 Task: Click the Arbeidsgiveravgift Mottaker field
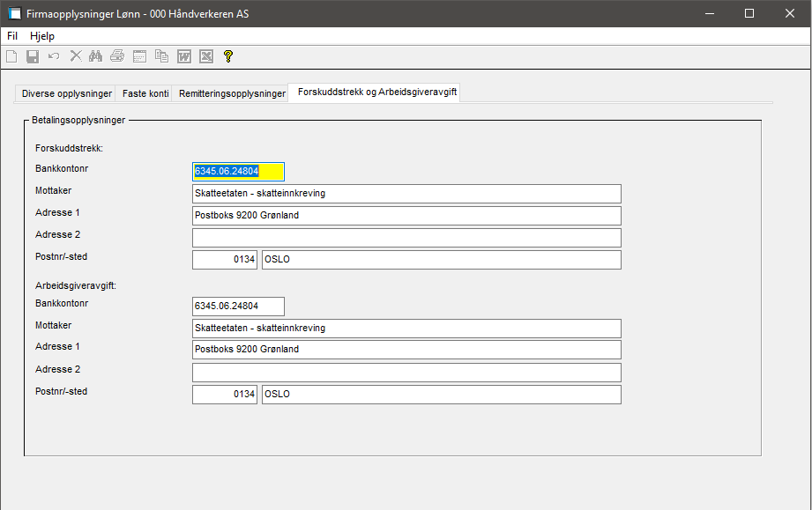click(406, 328)
